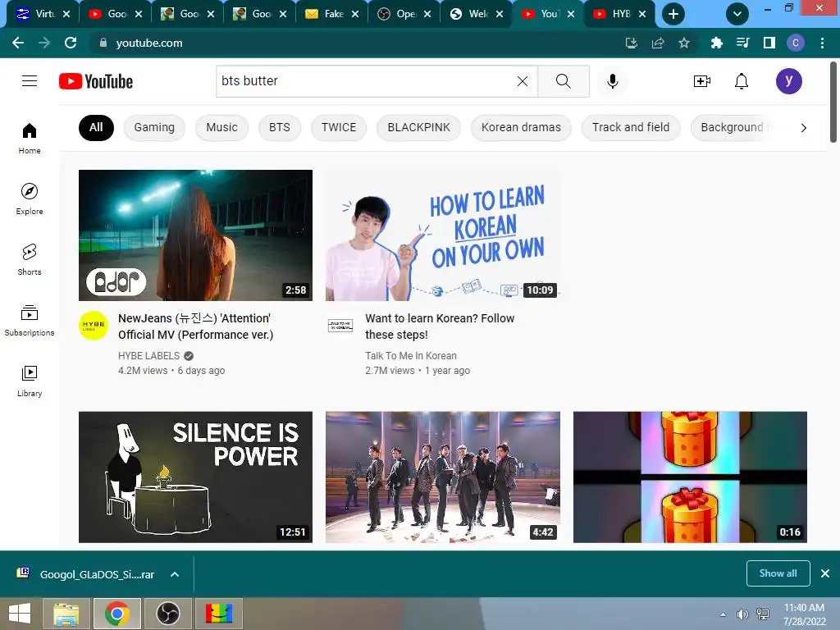
Task: Open 'Silence is Power' video thumbnail
Action: pyautogui.click(x=195, y=477)
